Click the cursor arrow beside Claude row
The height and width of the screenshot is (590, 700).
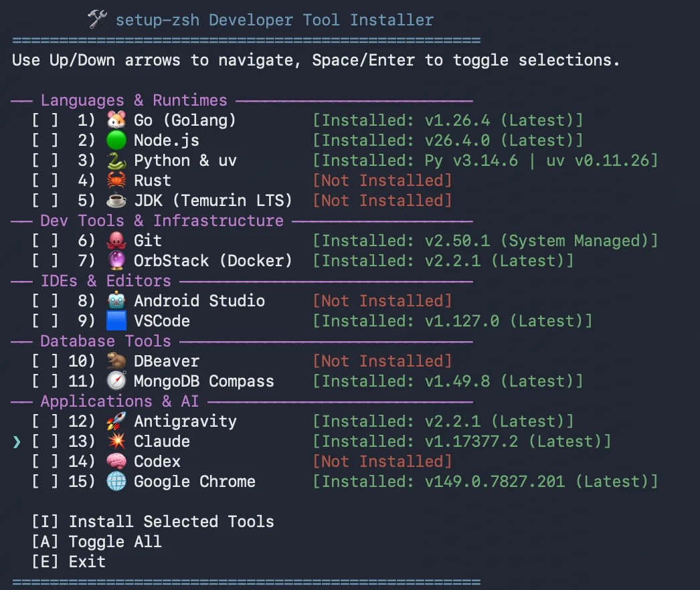[x=17, y=441]
